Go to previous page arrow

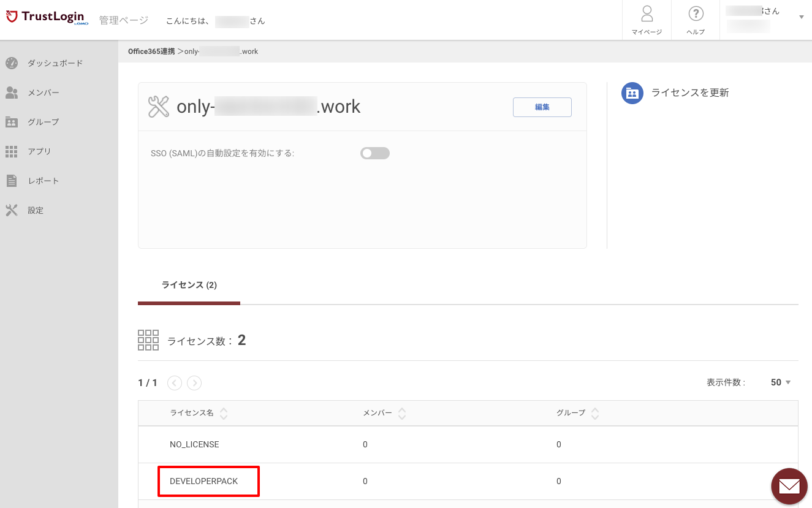(175, 383)
